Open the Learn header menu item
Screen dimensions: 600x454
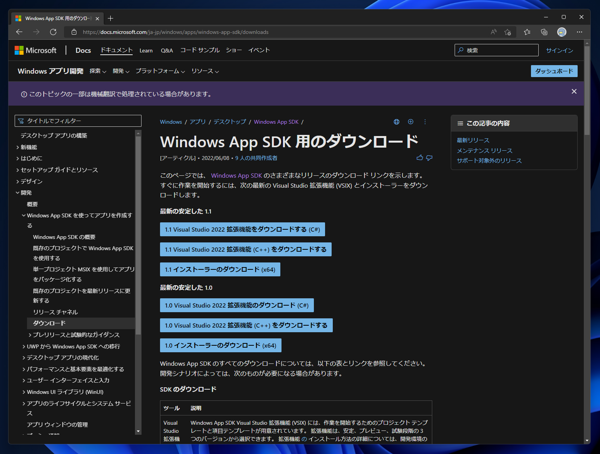(146, 51)
